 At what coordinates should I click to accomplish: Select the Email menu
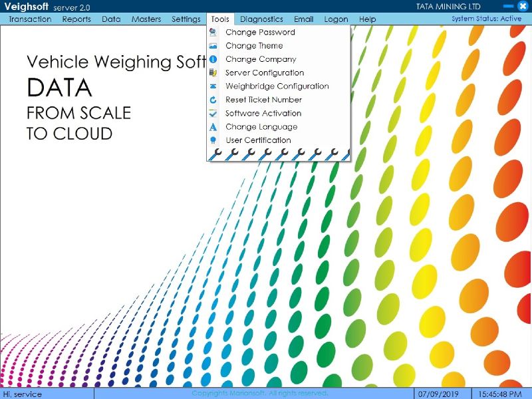coord(303,19)
